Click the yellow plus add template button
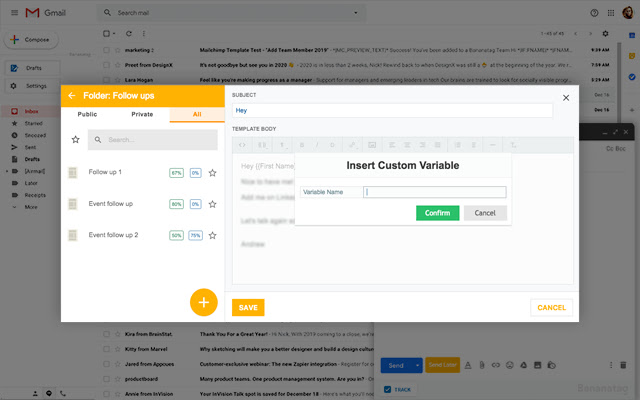Viewport: 640px width, 400px height. point(203,301)
